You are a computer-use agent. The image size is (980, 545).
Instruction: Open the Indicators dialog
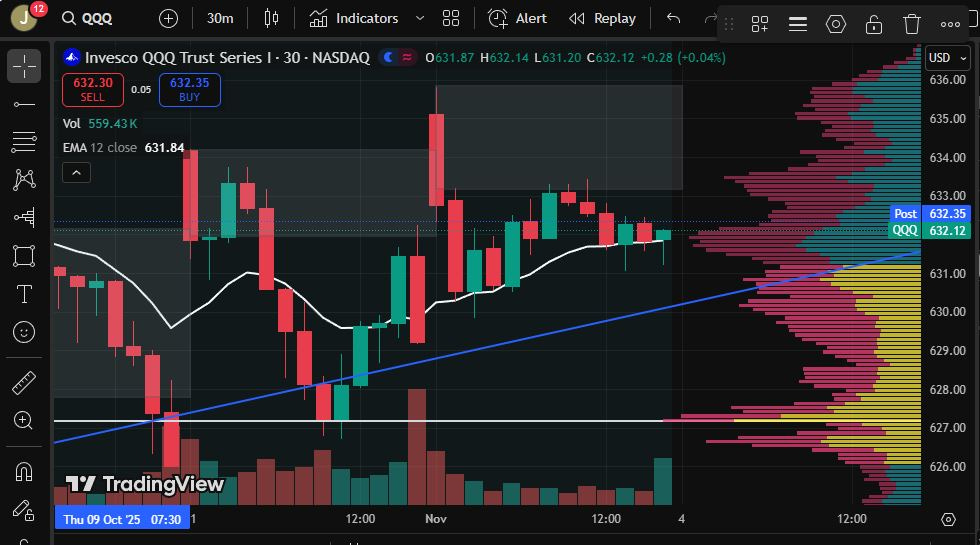[x=354, y=19]
